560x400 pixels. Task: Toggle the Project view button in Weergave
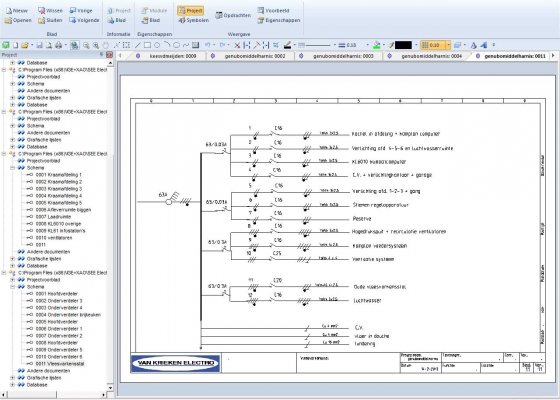point(190,11)
